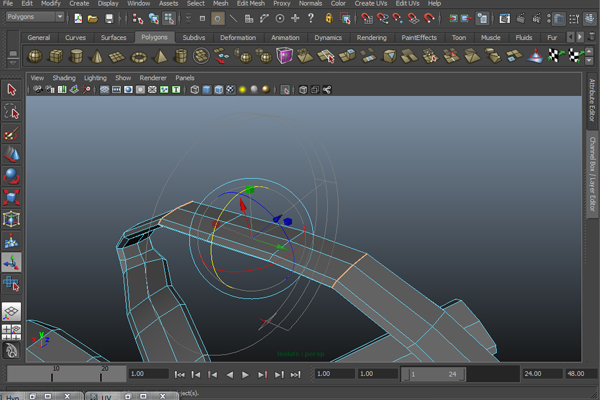Toggle isolate select button in viewport toolbar

(285, 90)
